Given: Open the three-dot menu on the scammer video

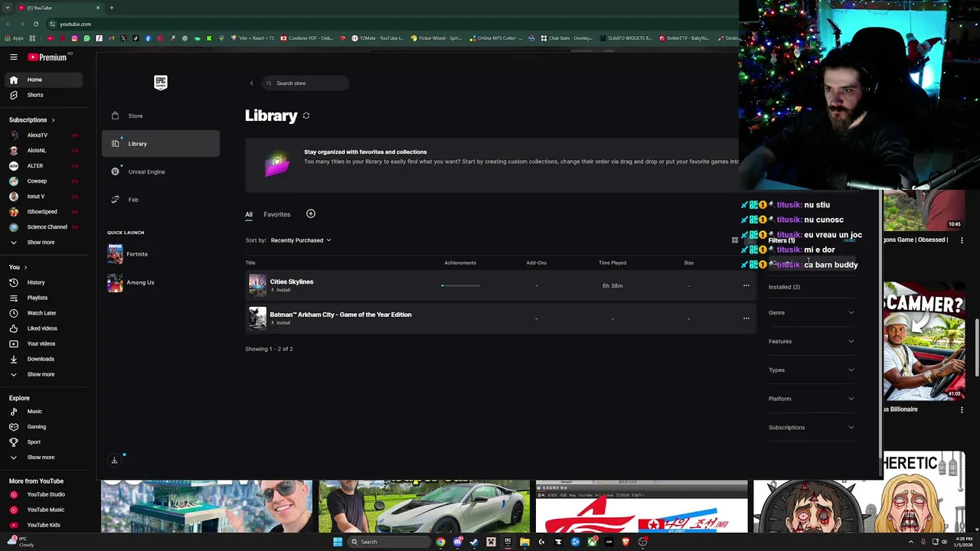Looking at the screenshot, I should (x=962, y=410).
